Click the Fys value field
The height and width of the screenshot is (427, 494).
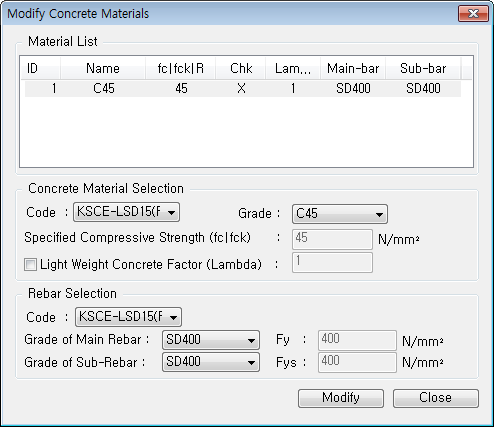[357, 362]
